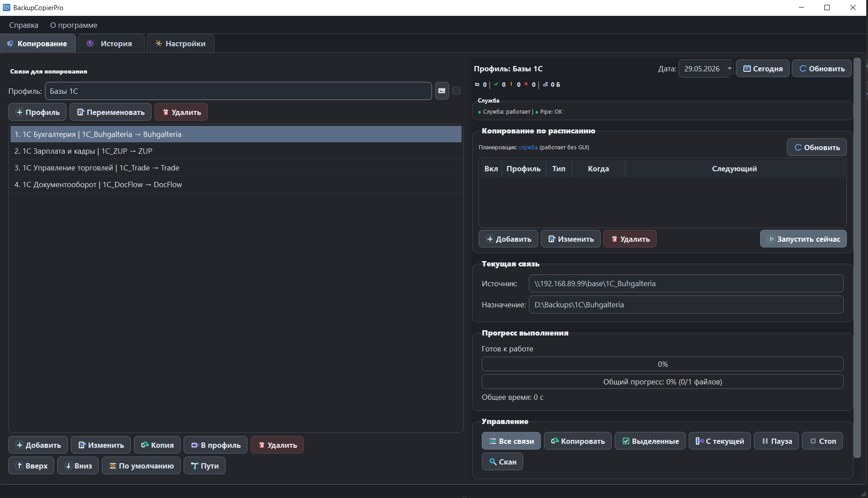The width and height of the screenshot is (868, 498).
Task: Click the 0 Б size statistic
Action: 552,85
